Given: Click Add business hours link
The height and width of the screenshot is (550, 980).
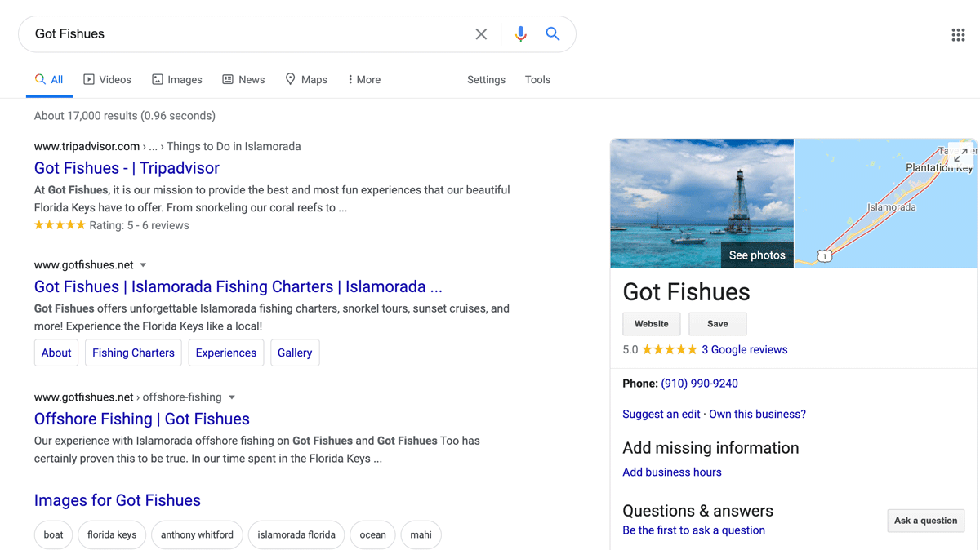Looking at the screenshot, I should (672, 472).
